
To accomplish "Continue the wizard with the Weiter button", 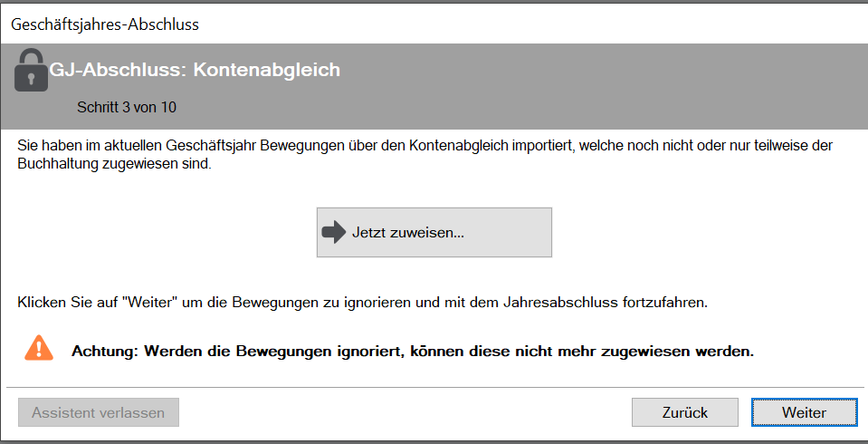I will coord(804,412).
